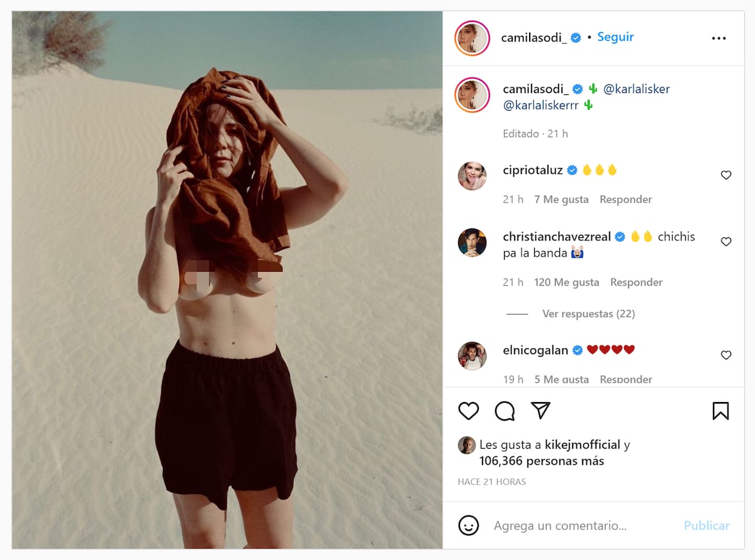Open the @karlalisker mention link
Screen dimensions: 755x560
(636, 89)
